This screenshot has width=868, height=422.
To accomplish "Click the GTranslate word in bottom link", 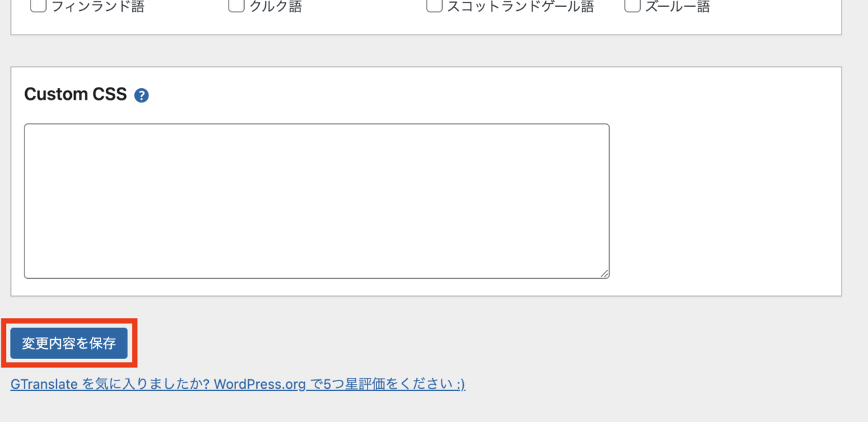I will 45,384.
